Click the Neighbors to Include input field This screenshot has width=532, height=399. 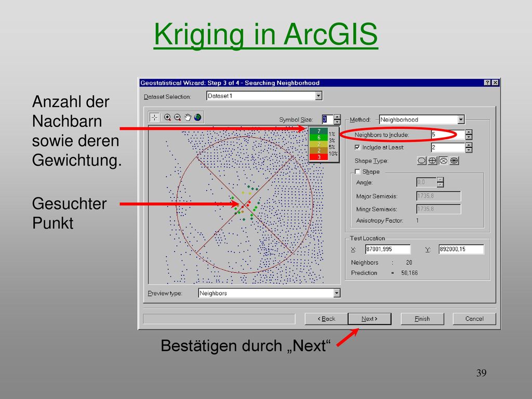448,135
